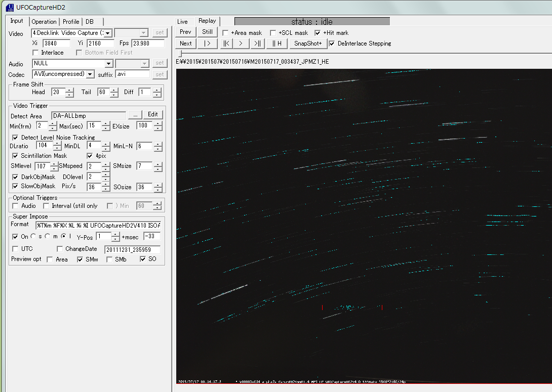Click the replay position slider handle
This screenshot has height=392, width=552.
(x=179, y=53)
